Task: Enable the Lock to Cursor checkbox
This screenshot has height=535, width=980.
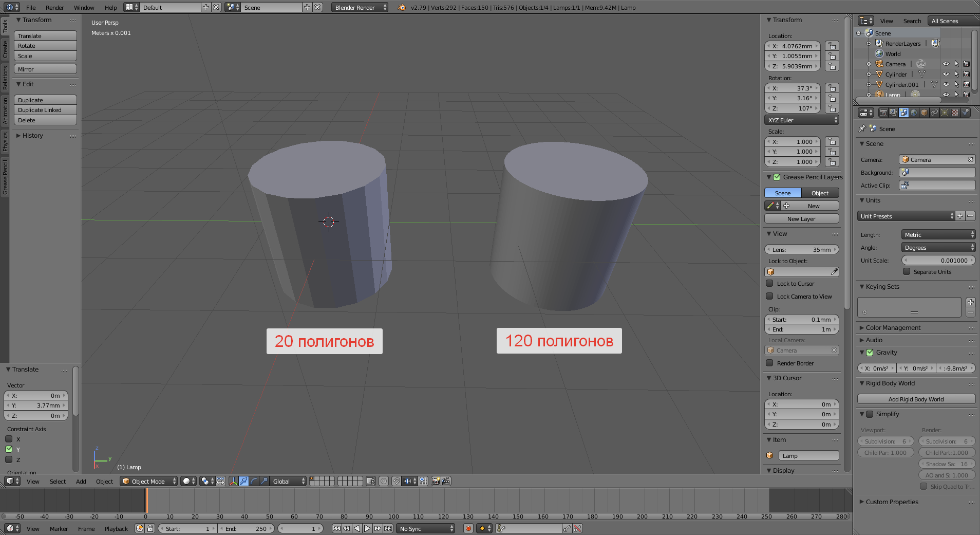Action: click(x=769, y=284)
